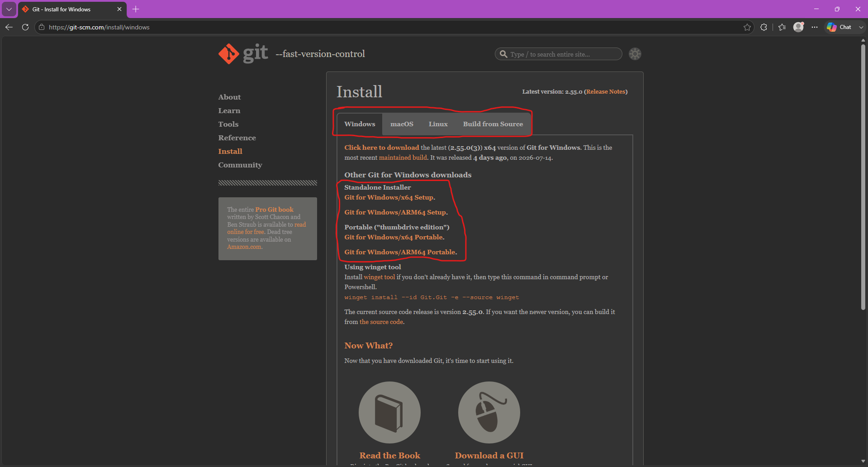Open the Amazon.com link
The width and height of the screenshot is (868, 467).
coord(244,247)
